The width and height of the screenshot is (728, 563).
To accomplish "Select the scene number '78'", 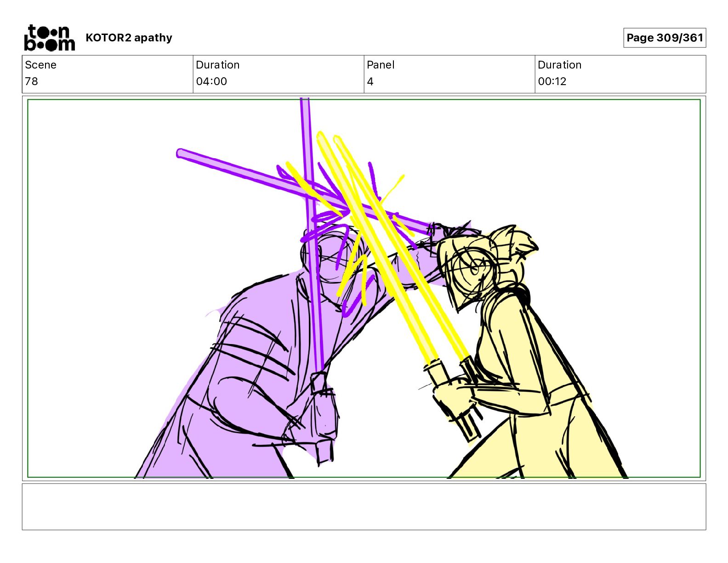I will [31, 81].
